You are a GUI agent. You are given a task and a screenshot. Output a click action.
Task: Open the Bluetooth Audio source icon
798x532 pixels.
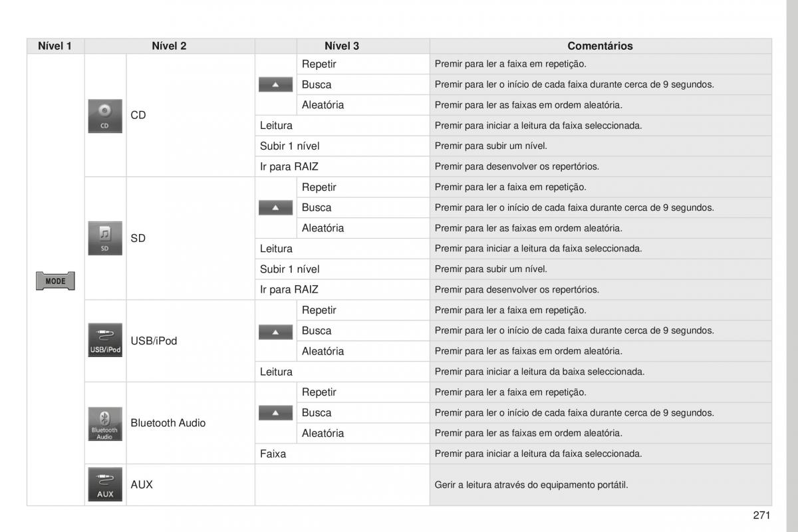pos(105,424)
